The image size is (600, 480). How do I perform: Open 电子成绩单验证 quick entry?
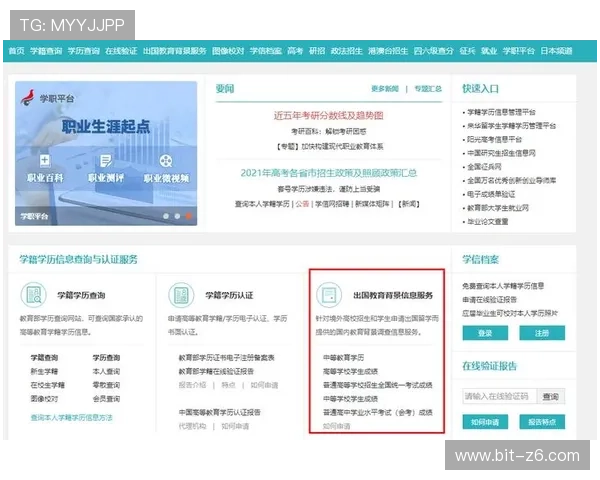pyautogui.click(x=491, y=194)
